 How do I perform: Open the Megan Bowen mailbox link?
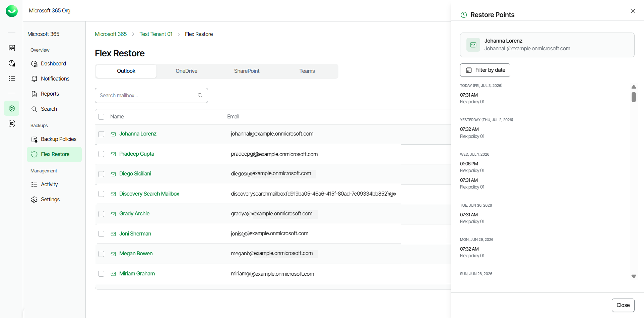(136, 254)
